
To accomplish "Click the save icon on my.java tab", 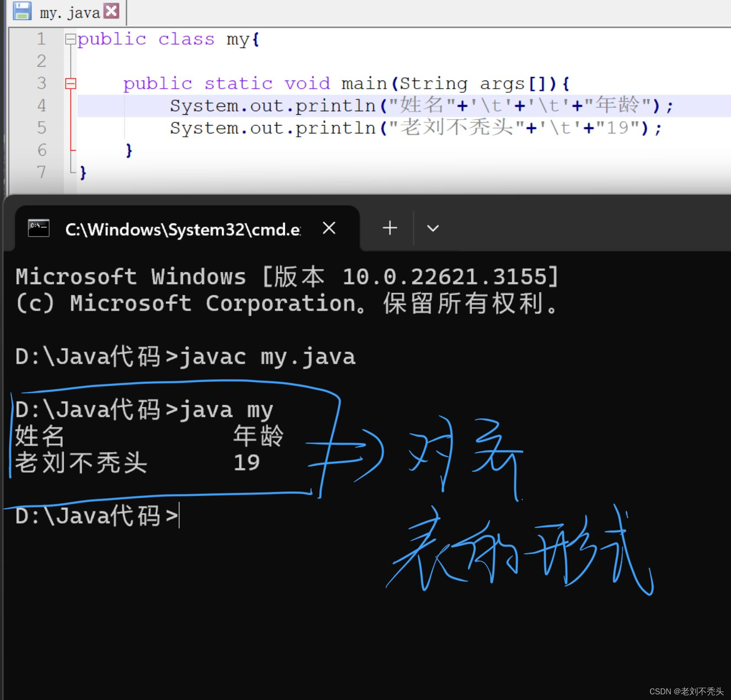I will click(22, 11).
